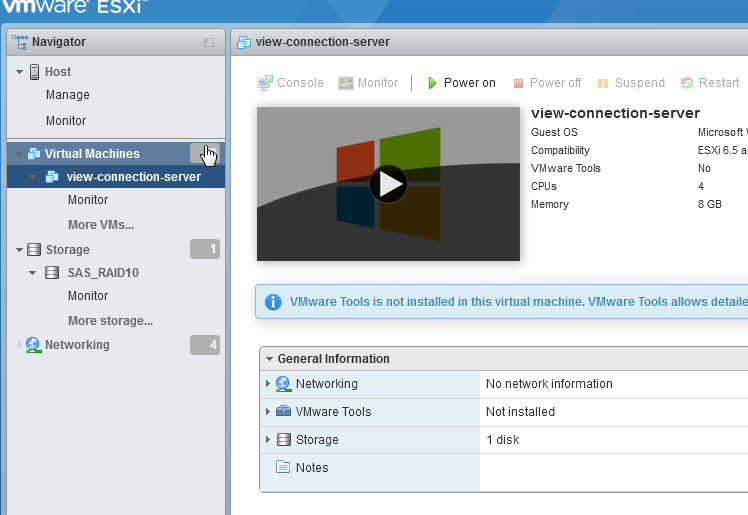This screenshot has height=515, width=748.
Task: Click the VMware Tools not installed banner text
Action: [519, 302]
